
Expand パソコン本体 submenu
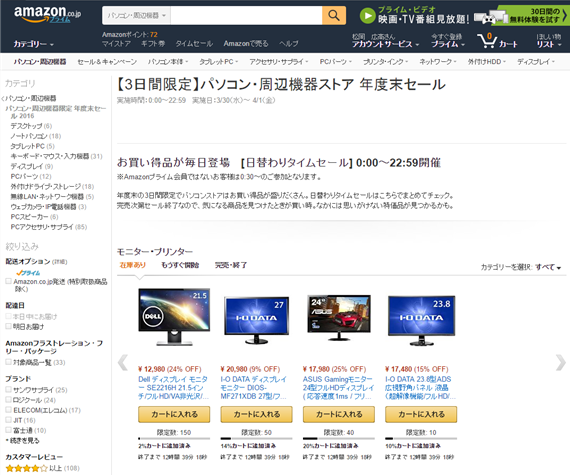point(168,62)
